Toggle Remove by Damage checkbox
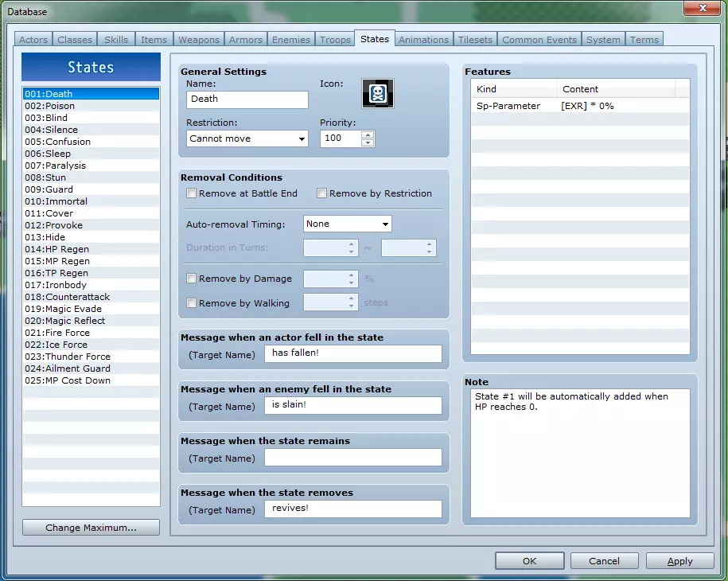Image resolution: width=728 pixels, height=581 pixels. 191,279
